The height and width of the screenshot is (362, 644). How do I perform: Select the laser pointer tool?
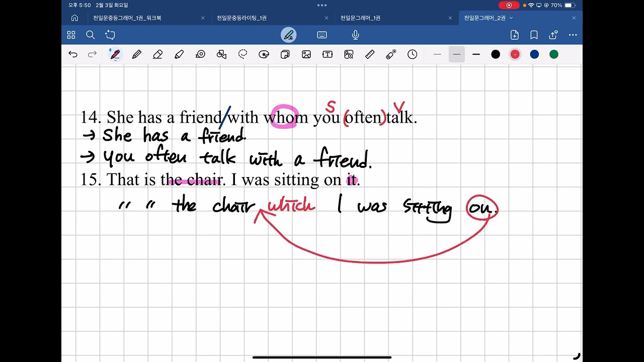coord(391,54)
